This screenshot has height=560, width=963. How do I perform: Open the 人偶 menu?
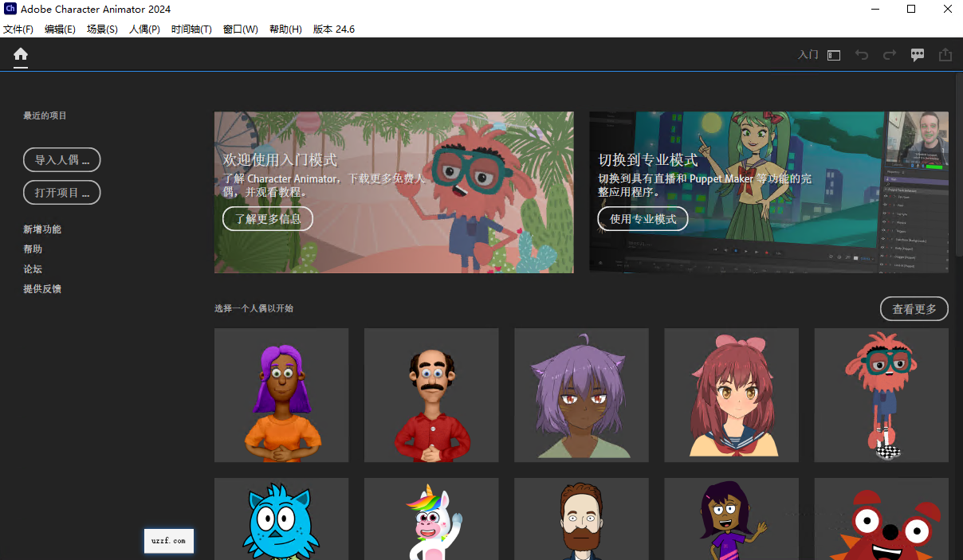pyautogui.click(x=144, y=29)
